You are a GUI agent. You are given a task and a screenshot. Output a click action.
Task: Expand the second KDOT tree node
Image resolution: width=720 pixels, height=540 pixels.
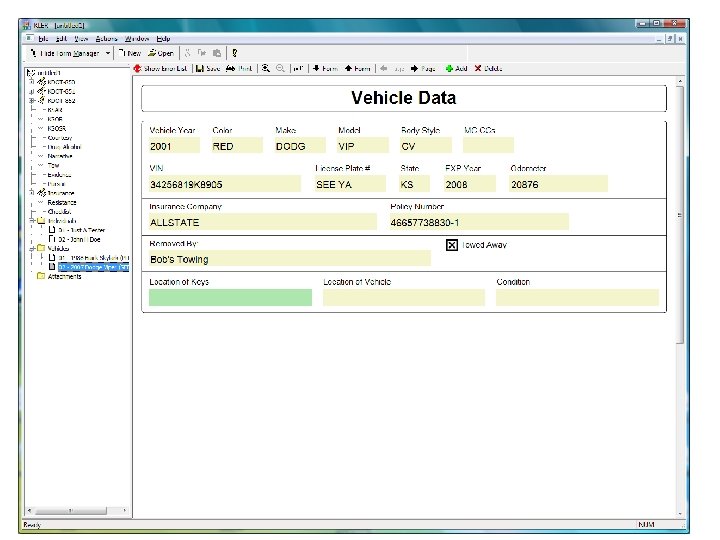click(x=32, y=91)
